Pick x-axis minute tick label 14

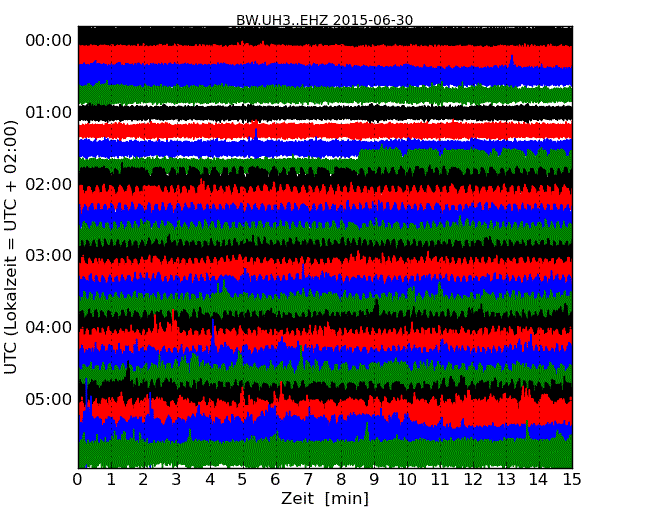[539, 479]
